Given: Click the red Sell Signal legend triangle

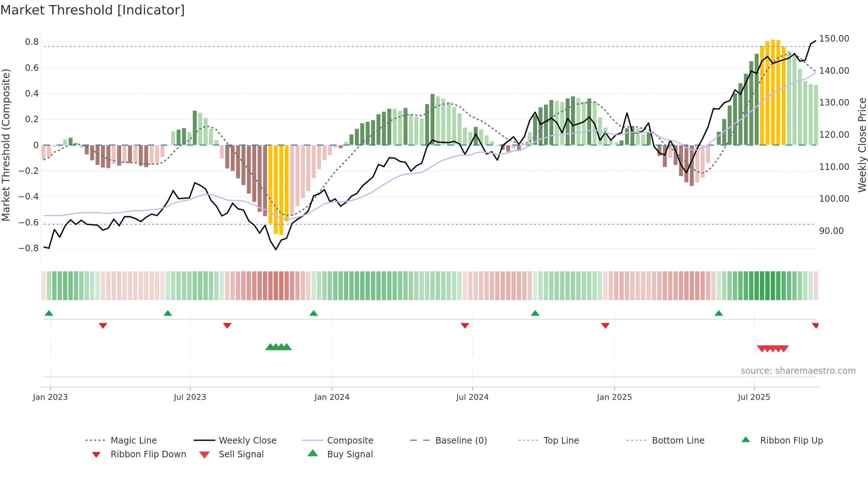Looking at the screenshot, I should [x=204, y=455].
